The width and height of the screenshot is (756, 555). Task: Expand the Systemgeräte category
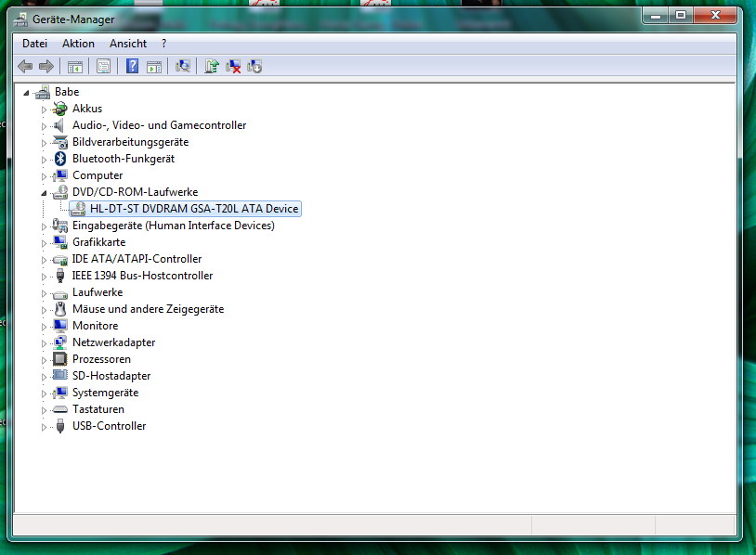pyautogui.click(x=44, y=394)
